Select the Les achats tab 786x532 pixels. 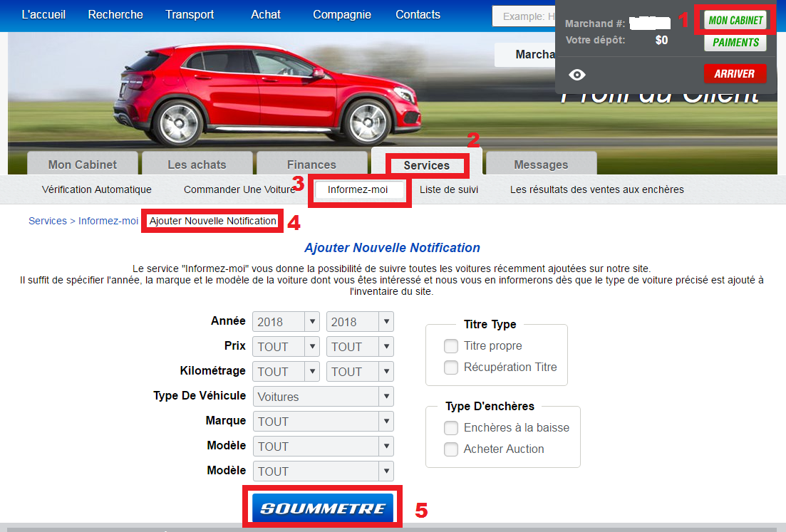197,165
